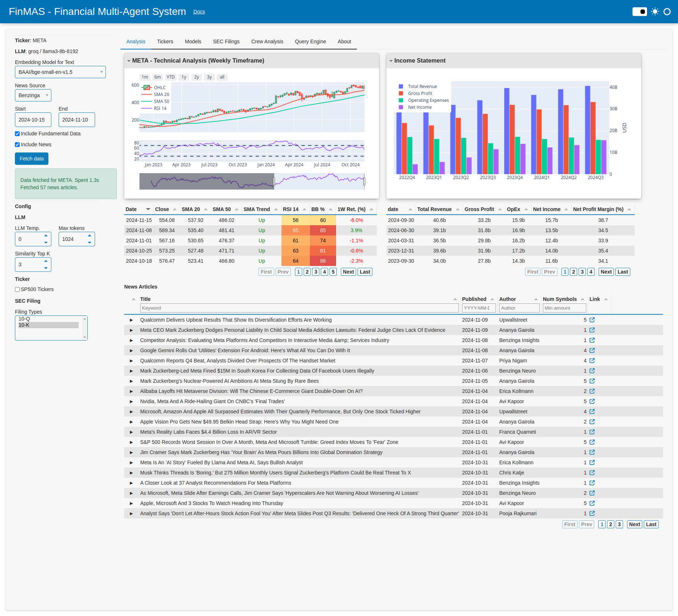This screenshot has height=616, width=678.
Task: Click Next in technical table pagination
Action: coord(348,272)
